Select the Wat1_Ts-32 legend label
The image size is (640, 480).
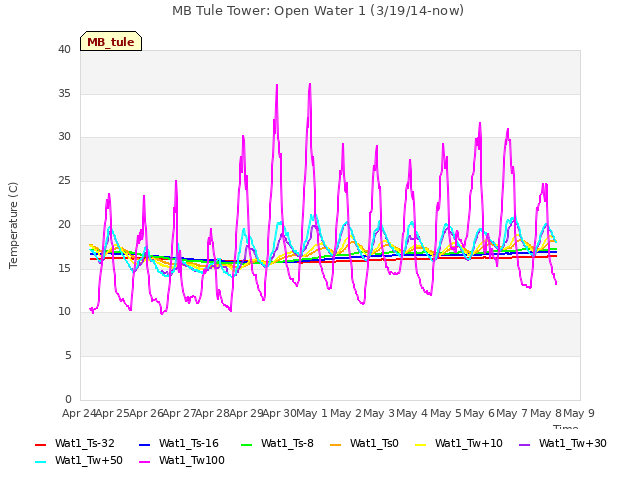84,443
